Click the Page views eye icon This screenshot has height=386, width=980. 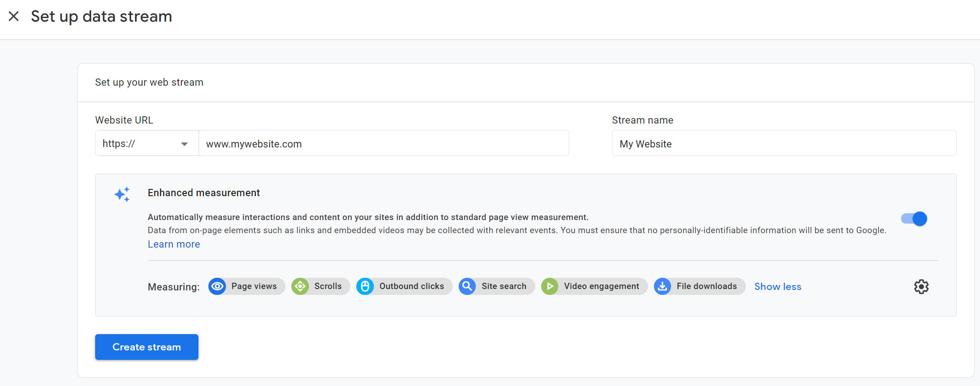217,286
